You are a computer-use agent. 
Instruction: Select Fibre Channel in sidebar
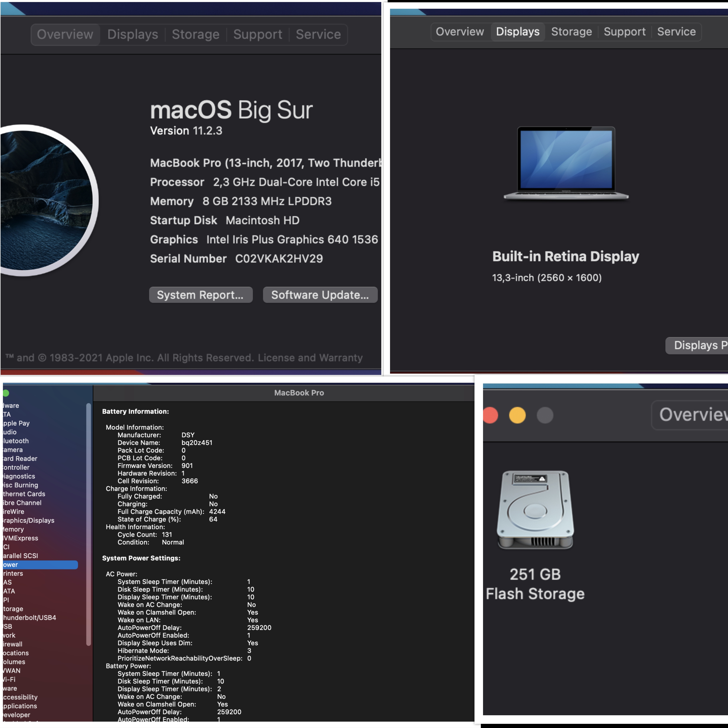(22, 503)
